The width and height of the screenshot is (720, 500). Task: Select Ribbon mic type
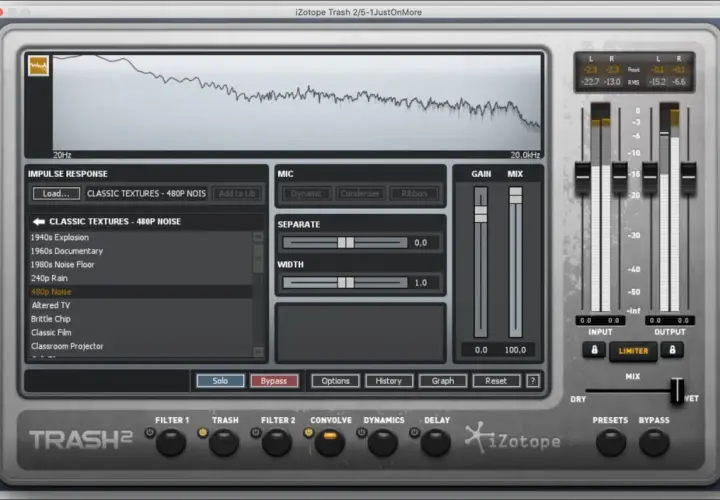[414, 193]
